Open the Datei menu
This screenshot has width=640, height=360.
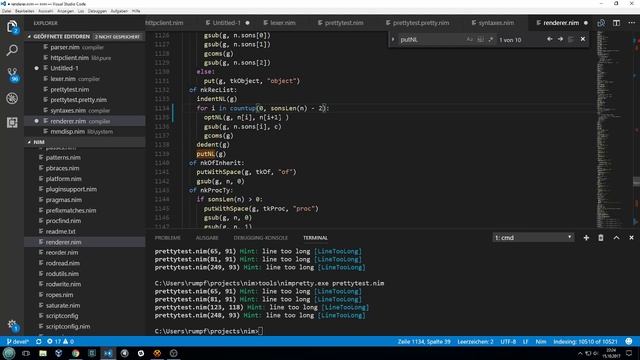7,11
